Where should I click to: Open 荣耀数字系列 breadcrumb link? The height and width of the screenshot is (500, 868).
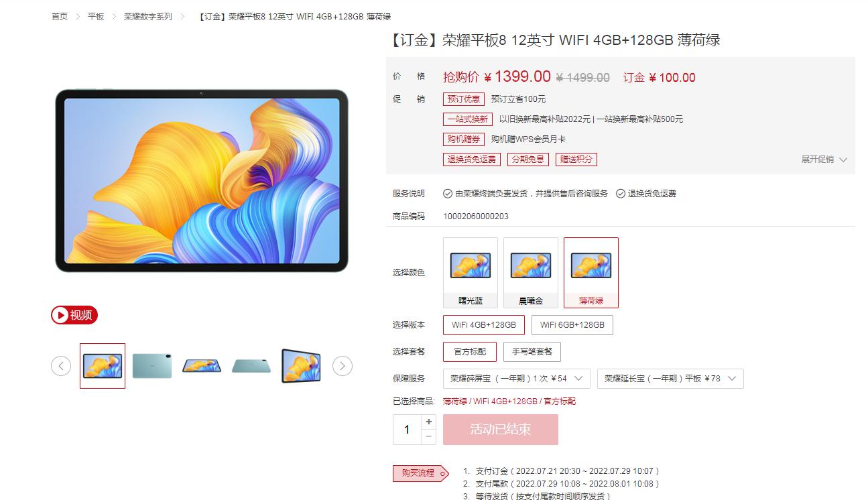tap(148, 16)
